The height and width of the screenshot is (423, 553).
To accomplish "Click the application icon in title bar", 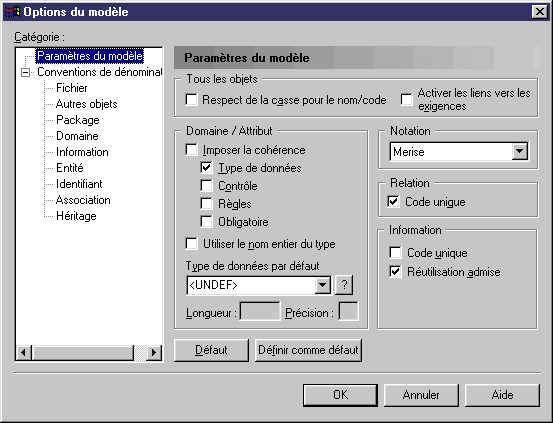I will (x=12, y=12).
